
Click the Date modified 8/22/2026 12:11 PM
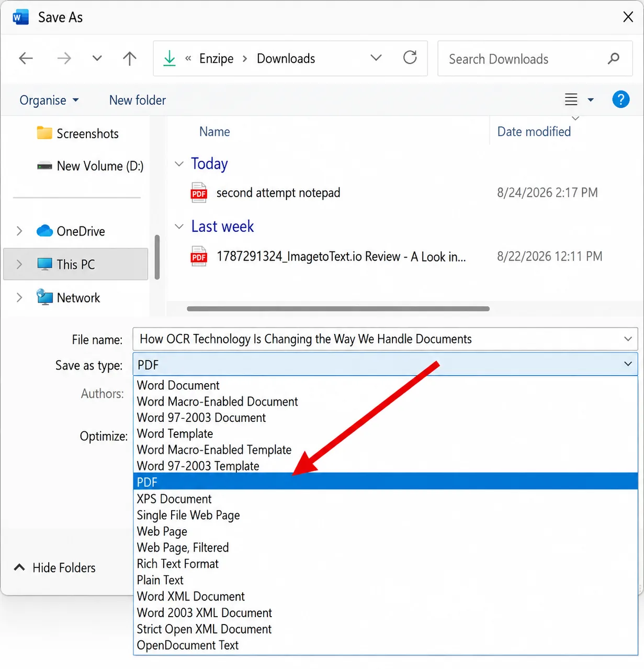pos(549,257)
